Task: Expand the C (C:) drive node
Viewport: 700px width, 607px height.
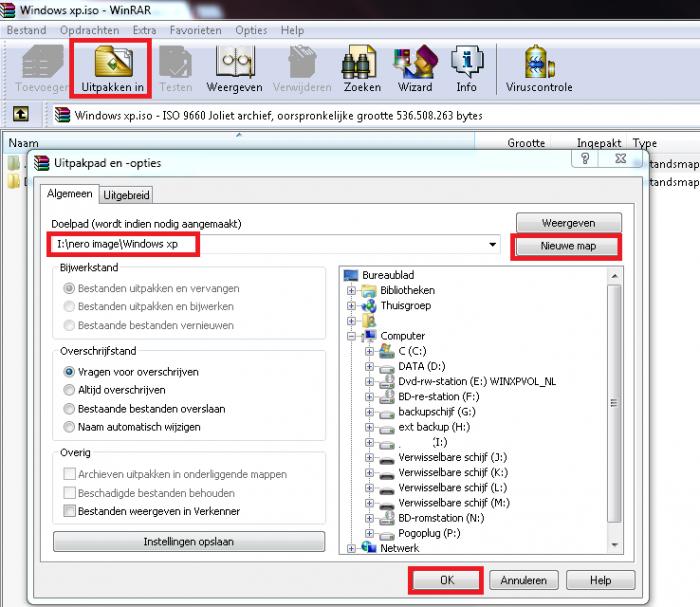Action: 369,351
